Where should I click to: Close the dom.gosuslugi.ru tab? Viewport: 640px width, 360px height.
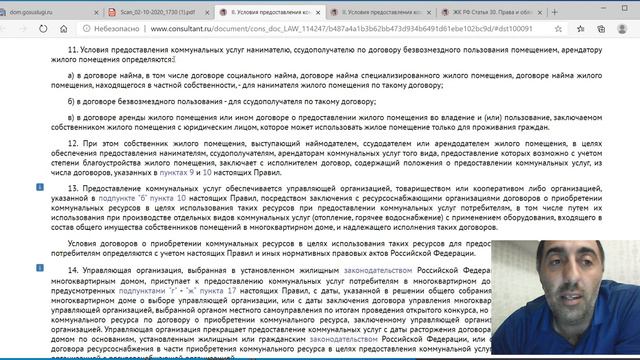[x=96, y=13]
